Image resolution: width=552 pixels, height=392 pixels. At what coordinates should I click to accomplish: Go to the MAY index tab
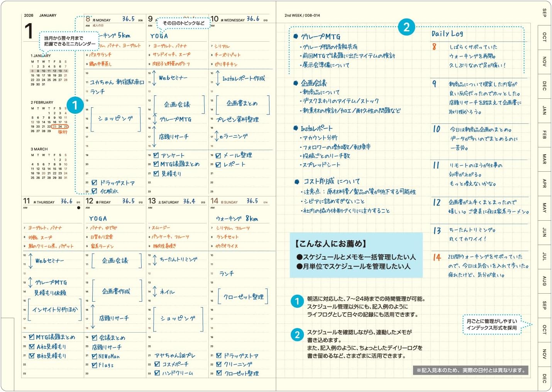pyautogui.click(x=544, y=208)
